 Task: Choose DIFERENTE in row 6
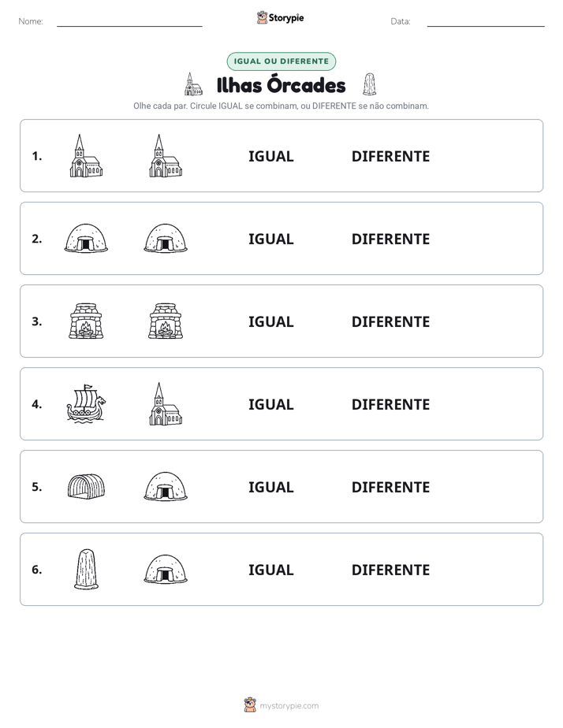coord(390,570)
